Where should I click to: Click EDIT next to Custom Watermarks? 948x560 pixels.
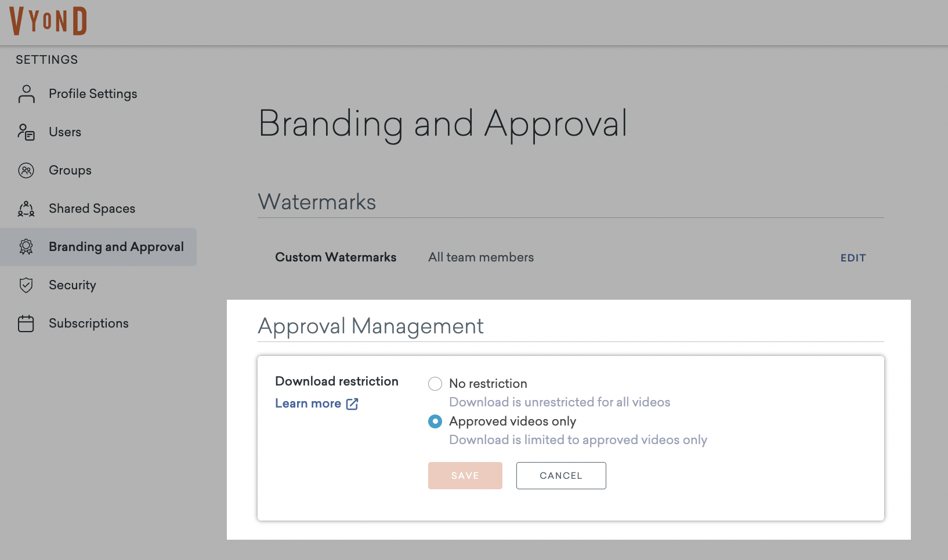point(853,257)
